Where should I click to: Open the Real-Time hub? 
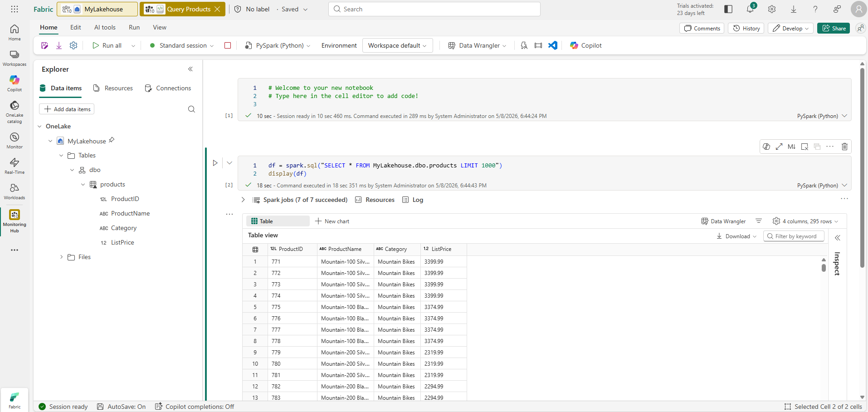click(15, 166)
